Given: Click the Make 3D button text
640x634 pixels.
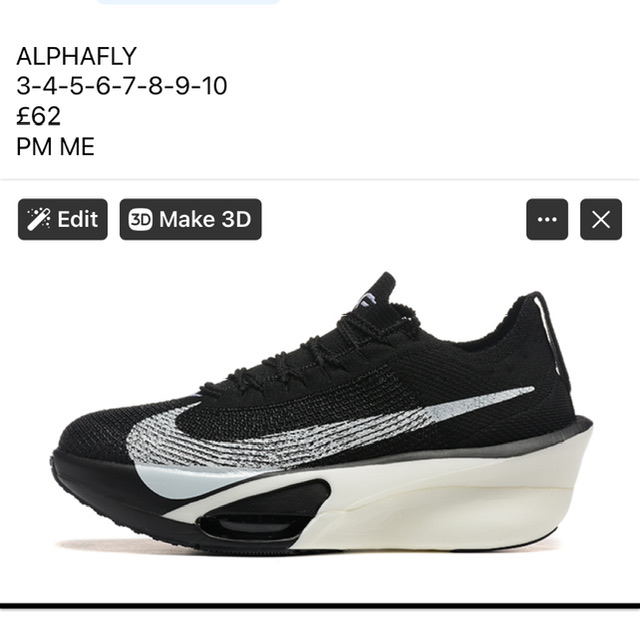Looking at the screenshot, I should [x=205, y=219].
